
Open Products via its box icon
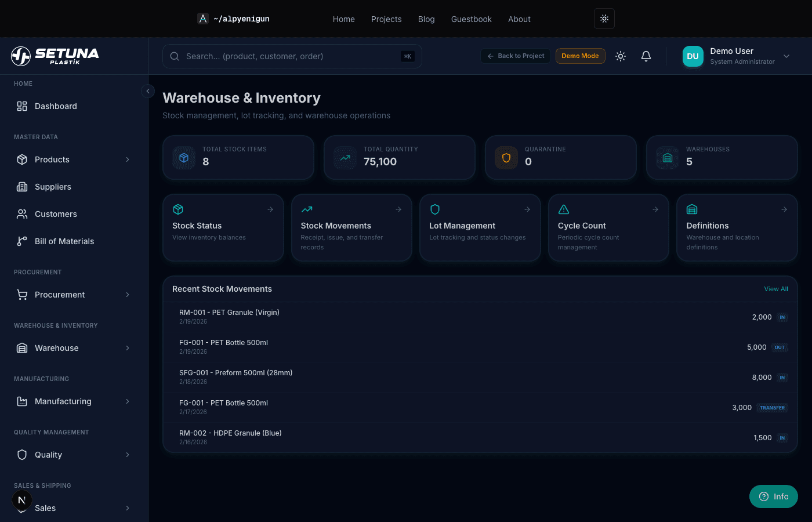pyautogui.click(x=22, y=159)
